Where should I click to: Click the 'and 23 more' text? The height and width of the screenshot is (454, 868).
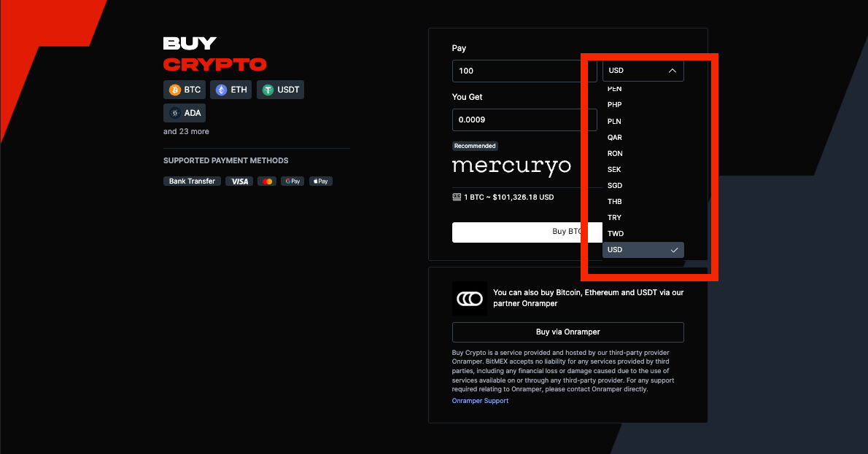pyautogui.click(x=186, y=132)
